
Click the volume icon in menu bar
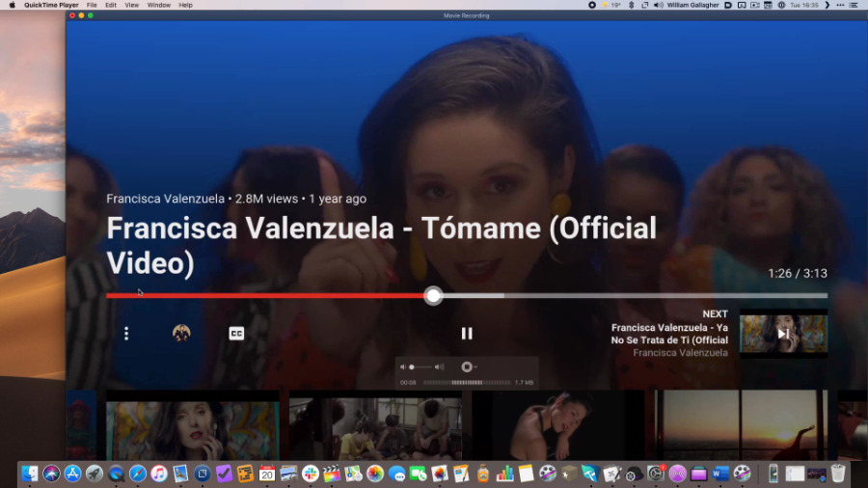[658, 5]
